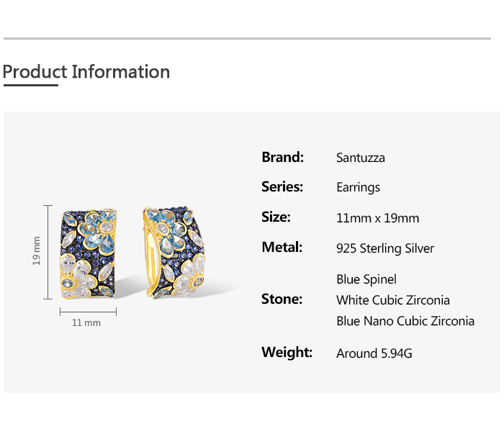Viewport: 504px width, 429px height.
Task: Click the 11 mm width dimension label
Action: [x=86, y=323]
